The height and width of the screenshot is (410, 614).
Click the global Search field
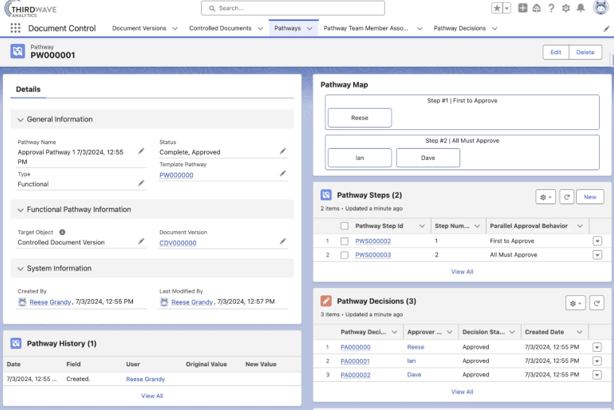coord(293,8)
